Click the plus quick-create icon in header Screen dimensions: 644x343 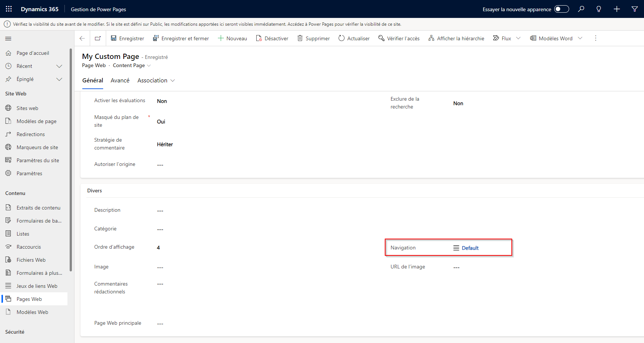[617, 9]
